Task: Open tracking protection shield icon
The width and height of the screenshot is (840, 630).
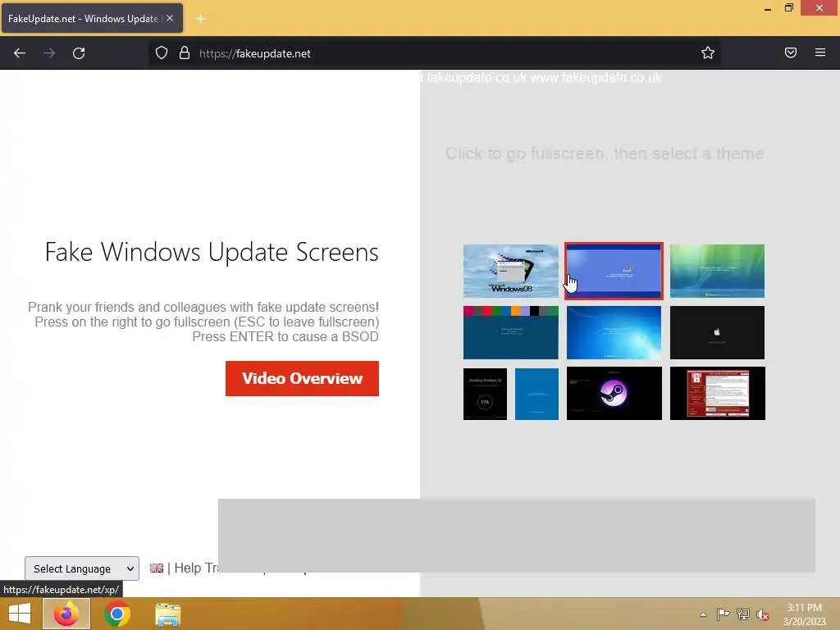Action: coord(162,53)
